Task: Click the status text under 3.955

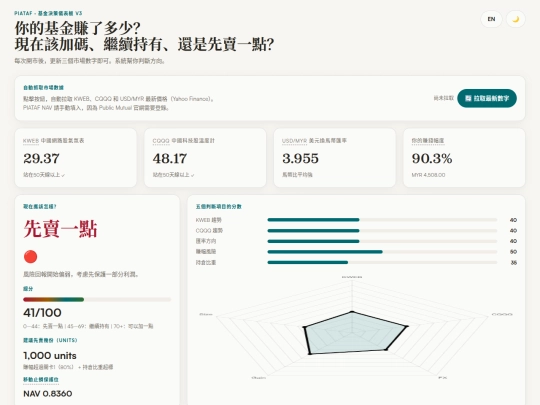Action: click(297, 175)
